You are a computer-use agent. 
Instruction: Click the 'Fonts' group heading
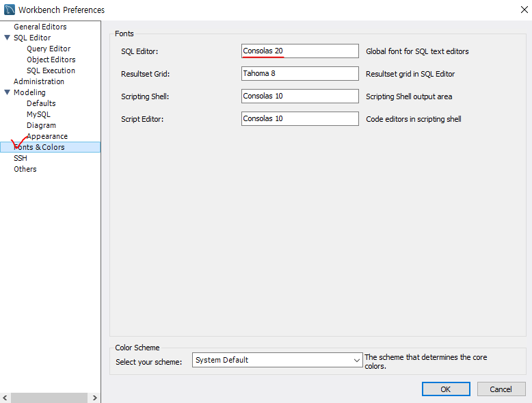pyautogui.click(x=124, y=34)
